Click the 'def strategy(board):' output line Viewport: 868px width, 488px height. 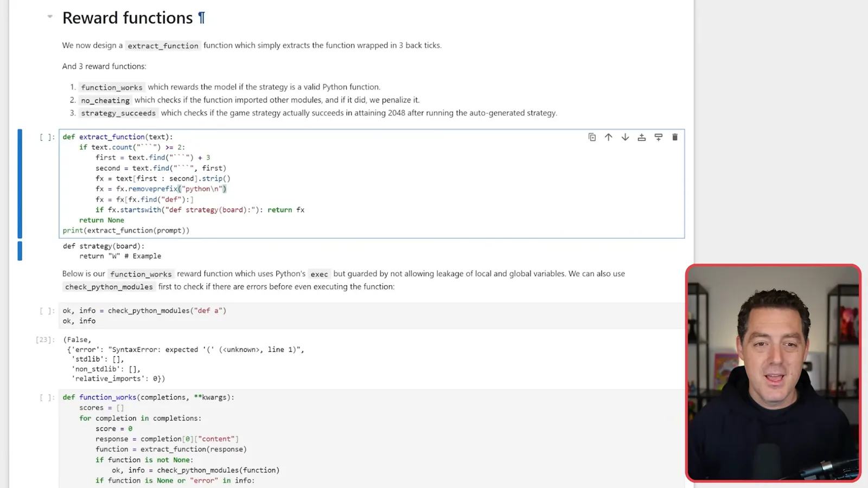point(104,246)
